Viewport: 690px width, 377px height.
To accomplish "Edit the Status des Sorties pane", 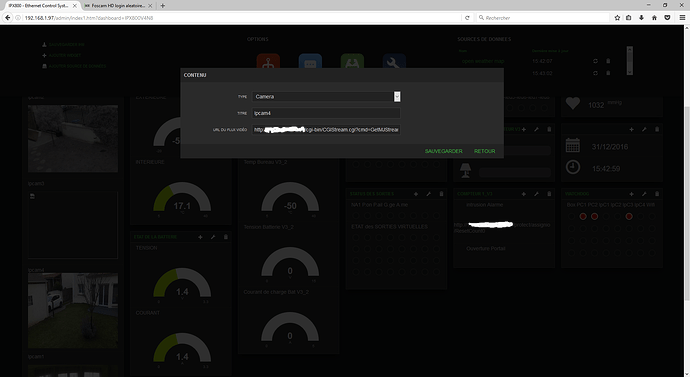I will tap(429, 194).
